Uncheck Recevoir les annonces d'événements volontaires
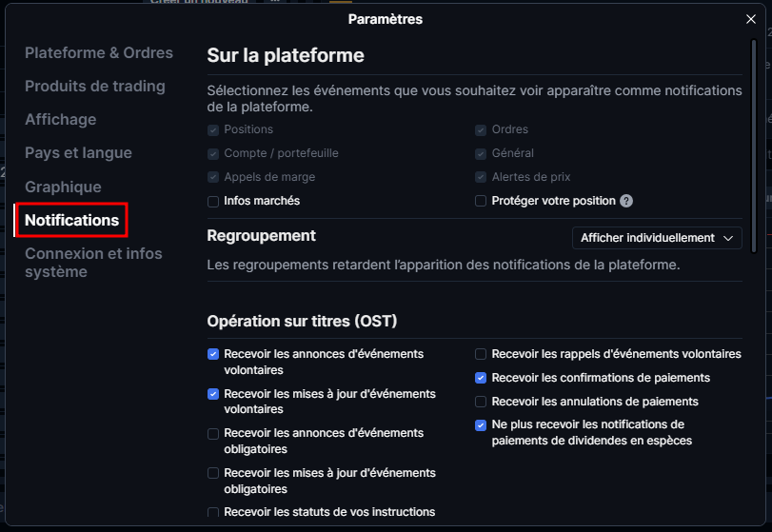 coord(213,354)
